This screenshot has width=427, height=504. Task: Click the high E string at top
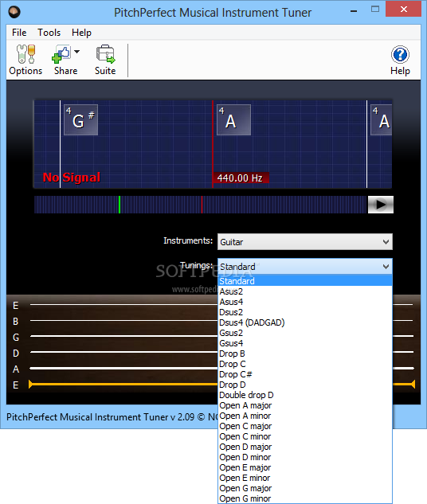coord(123,304)
